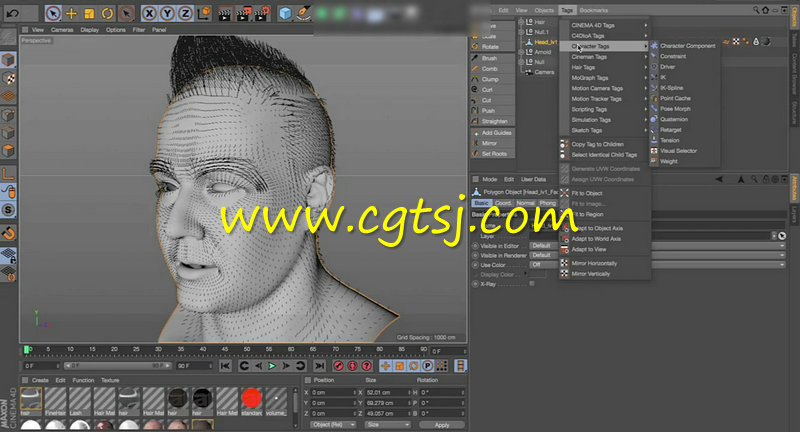Toggle the Y axis lock
The height and width of the screenshot is (432, 800).
(167, 13)
